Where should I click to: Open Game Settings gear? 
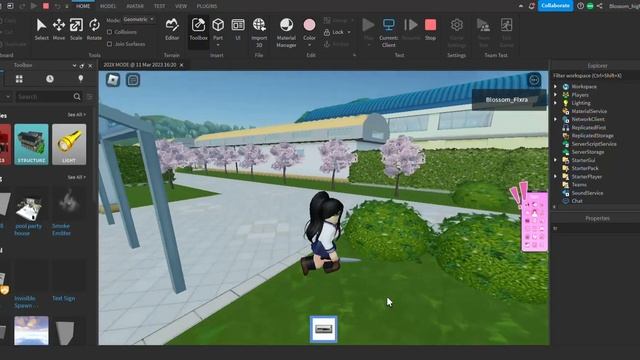pos(457,25)
